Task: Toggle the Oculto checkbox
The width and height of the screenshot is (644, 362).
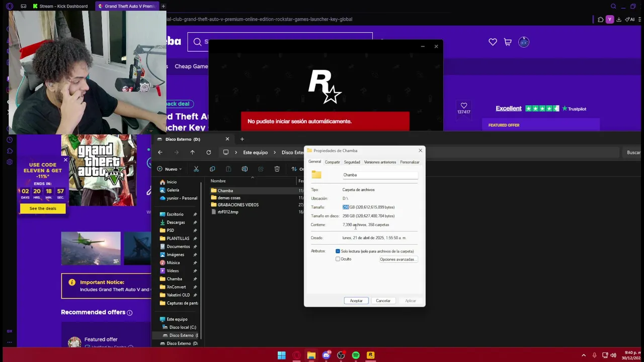Action: (338, 259)
